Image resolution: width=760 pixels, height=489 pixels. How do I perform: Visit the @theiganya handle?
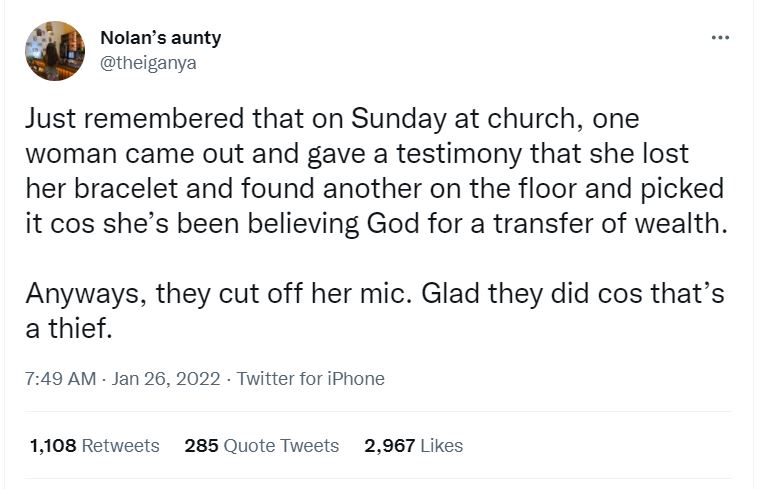(149, 62)
